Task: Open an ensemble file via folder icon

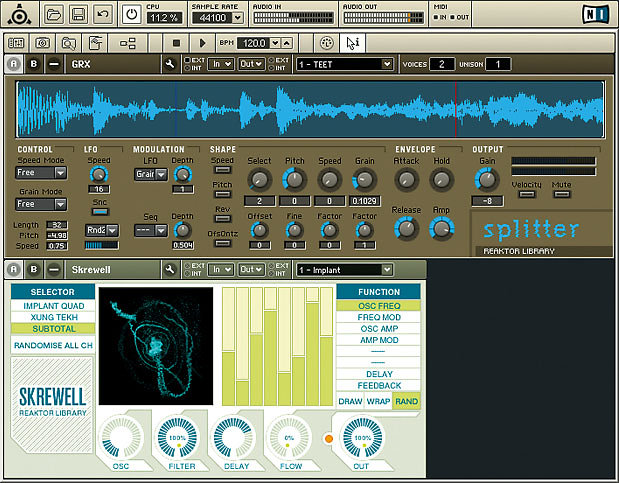Action: 54,15
